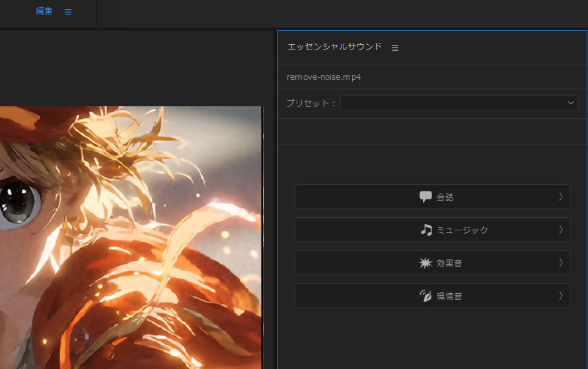
Task: Select the エッセンシャルサウンド panel title
Action: (334, 47)
